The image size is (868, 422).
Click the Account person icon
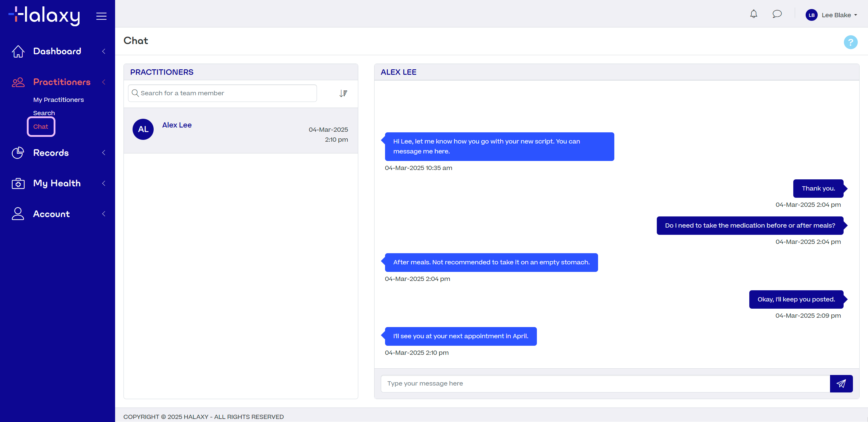pyautogui.click(x=18, y=213)
